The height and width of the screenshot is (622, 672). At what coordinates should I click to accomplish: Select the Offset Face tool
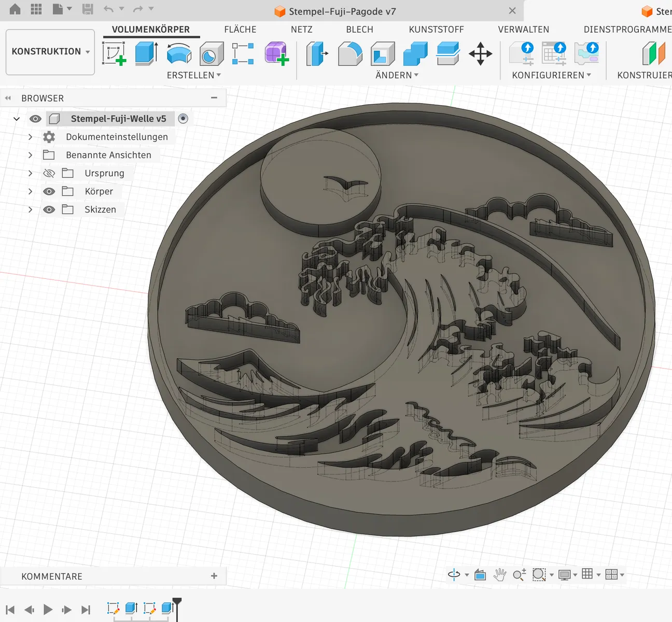click(448, 53)
